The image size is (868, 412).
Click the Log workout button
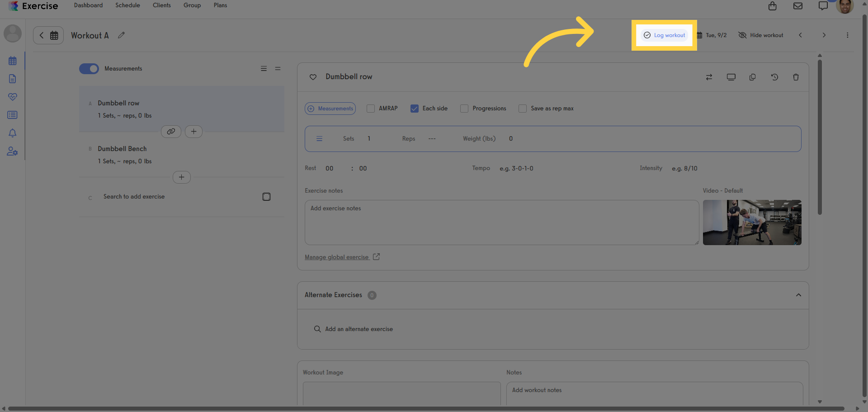[664, 35]
